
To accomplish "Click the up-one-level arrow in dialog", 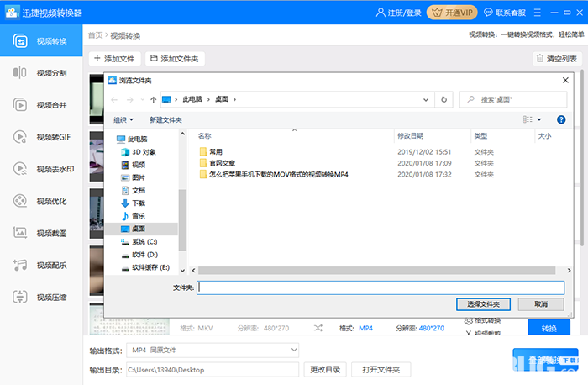I will tap(154, 100).
